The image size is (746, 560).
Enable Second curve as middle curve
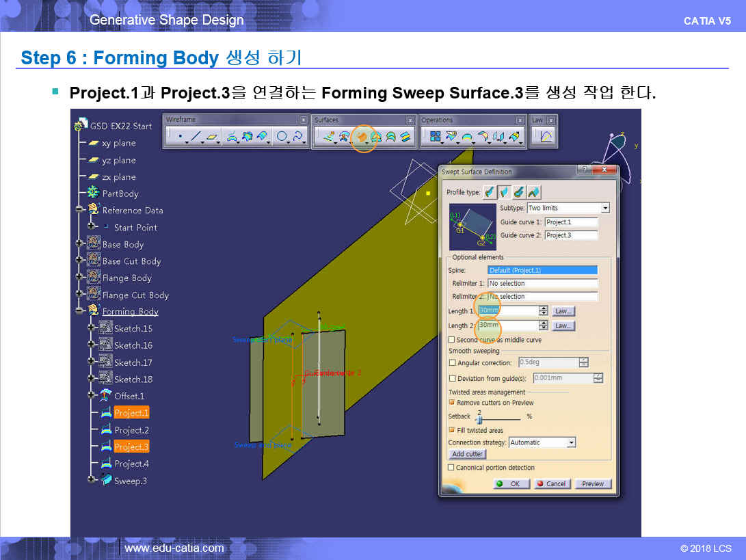[451, 340]
